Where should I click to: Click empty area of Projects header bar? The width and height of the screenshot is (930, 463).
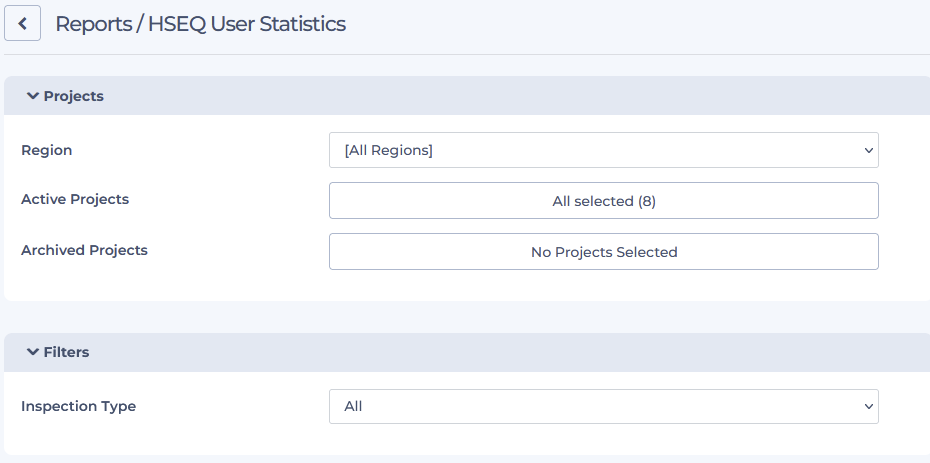click(x=500, y=96)
